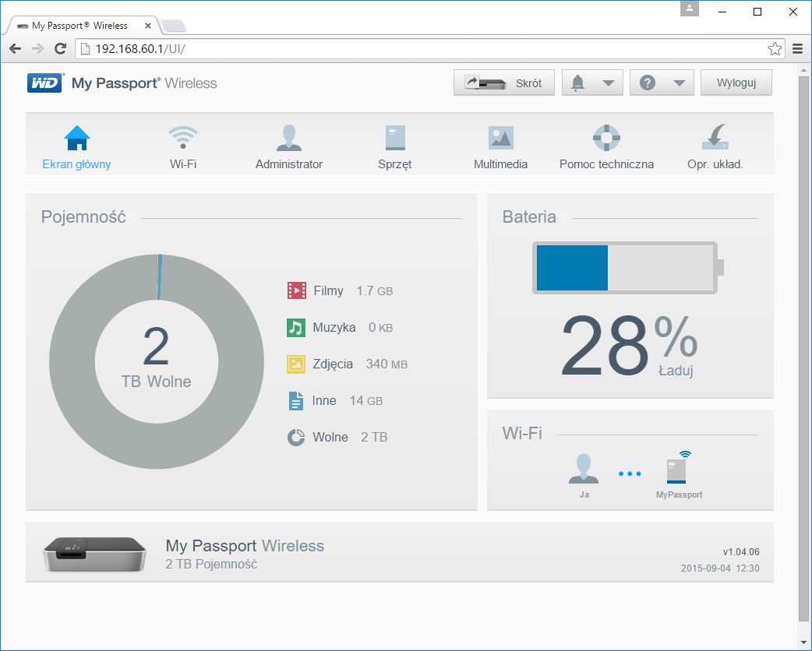Switch to the My Passport Wireless browser tab
Screen dimensions: 812x651
pyautogui.click(x=78, y=24)
